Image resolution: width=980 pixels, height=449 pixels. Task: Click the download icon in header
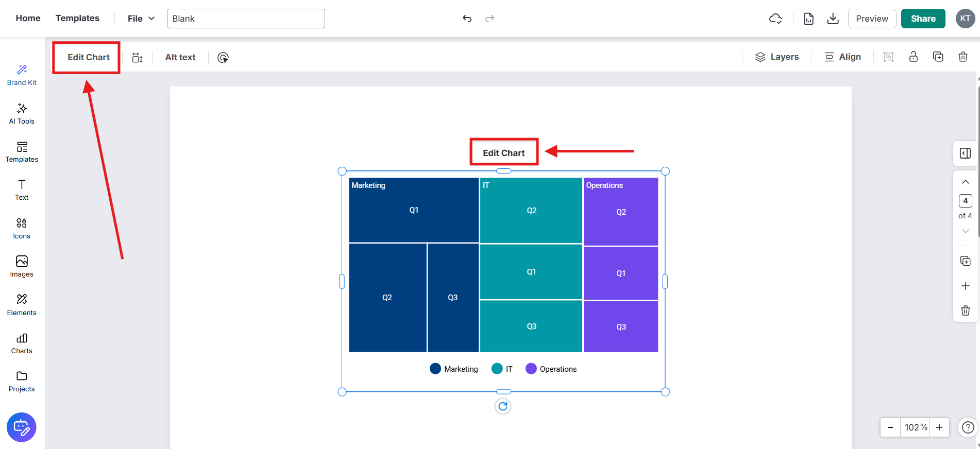[x=833, y=19]
